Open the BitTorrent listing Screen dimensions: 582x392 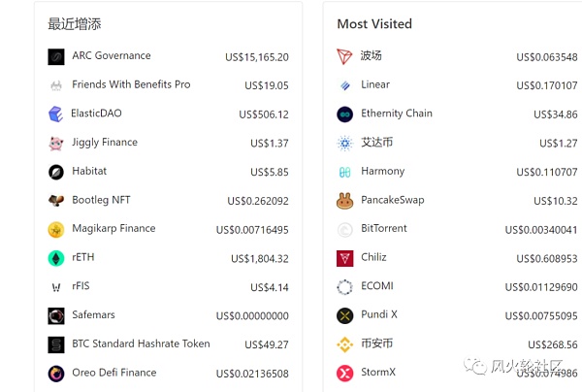point(384,228)
